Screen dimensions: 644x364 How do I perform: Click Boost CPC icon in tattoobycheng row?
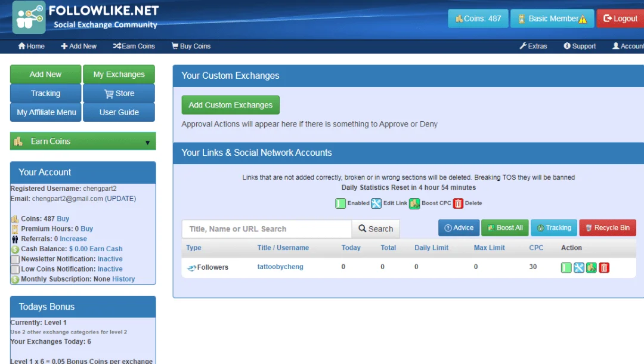point(592,268)
